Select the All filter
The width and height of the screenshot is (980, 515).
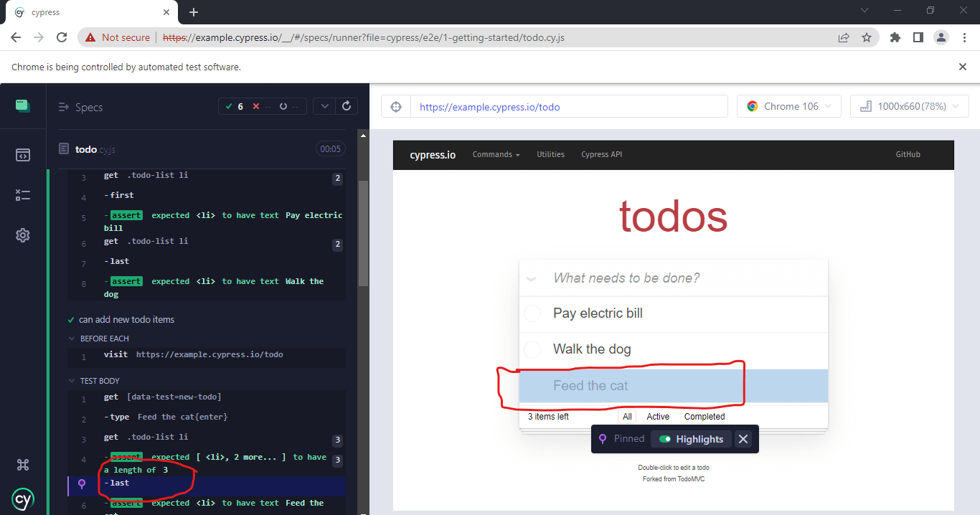pyautogui.click(x=627, y=417)
